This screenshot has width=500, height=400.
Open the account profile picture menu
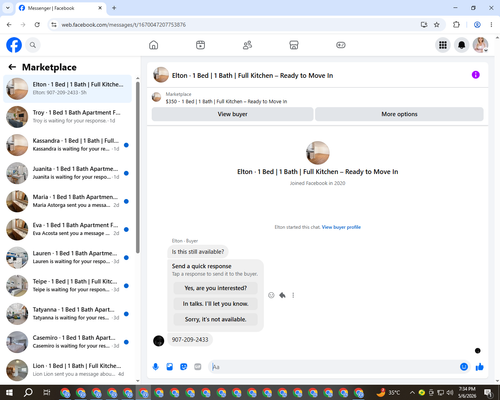click(480, 45)
